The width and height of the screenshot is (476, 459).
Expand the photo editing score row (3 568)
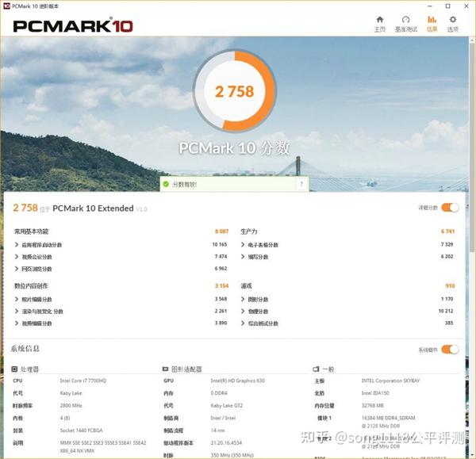click(121, 299)
